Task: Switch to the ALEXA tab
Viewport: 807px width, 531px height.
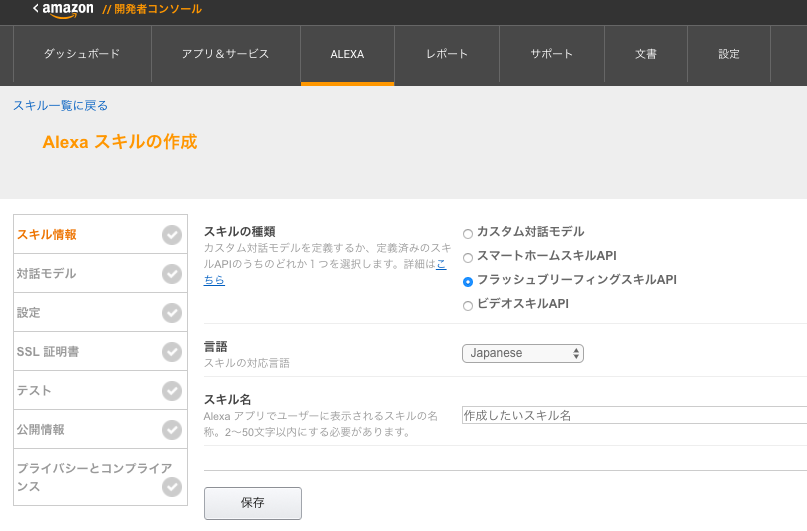Action: 347,54
